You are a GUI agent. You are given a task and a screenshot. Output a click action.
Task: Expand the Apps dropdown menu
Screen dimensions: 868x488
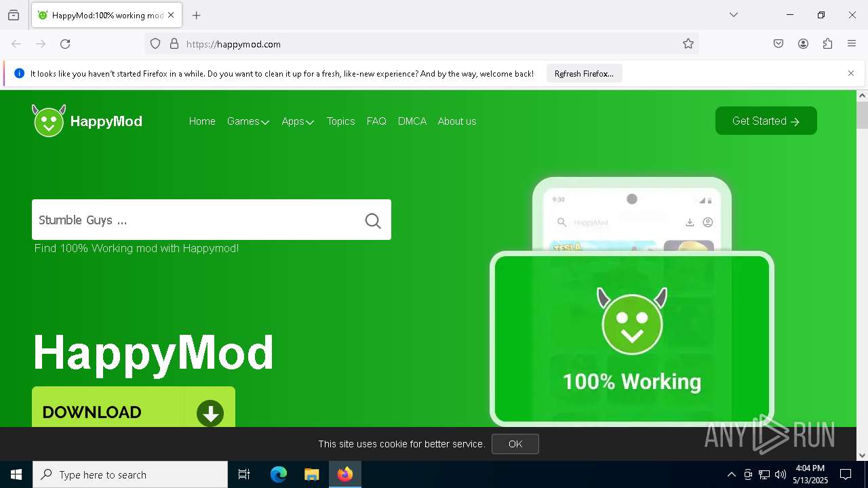point(298,121)
